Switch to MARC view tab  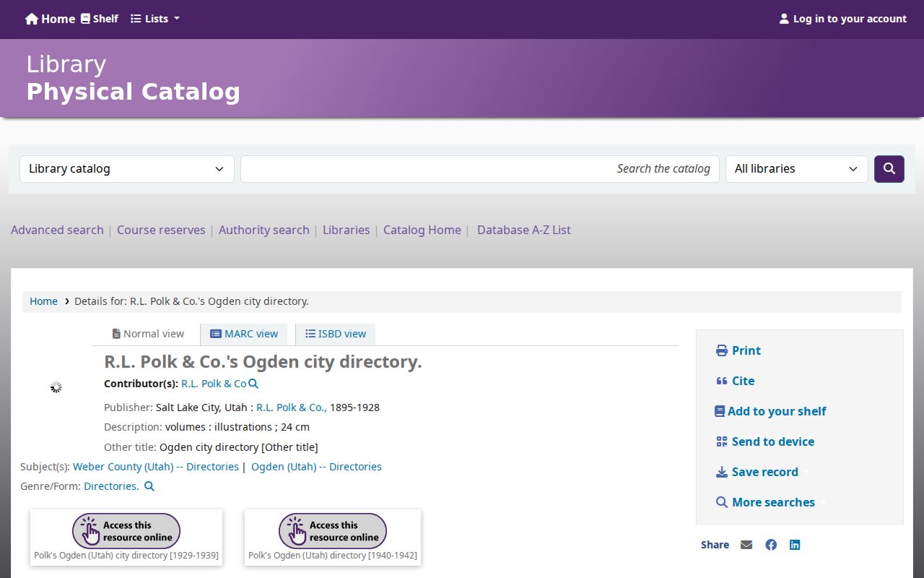244,334
